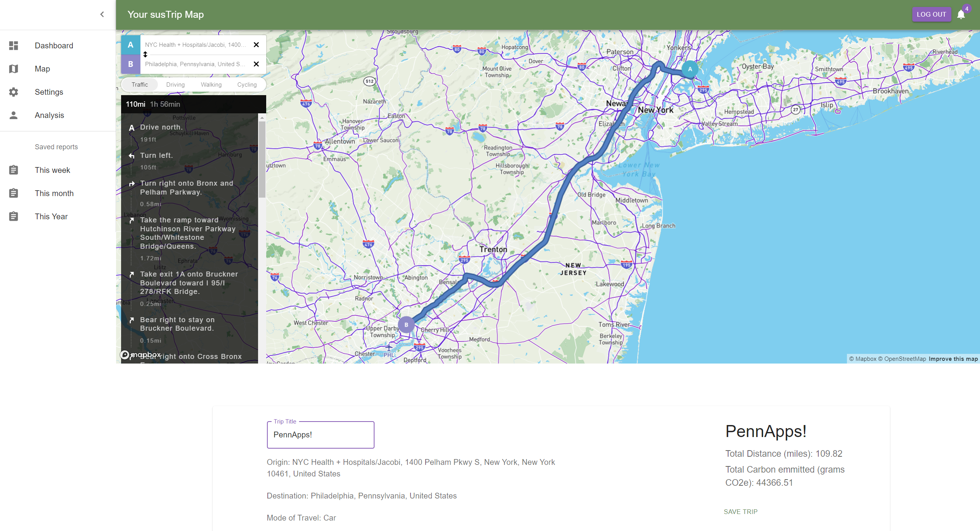980x531 pixels.
Task: Open This Year saved report
Action: click(x=51, y=217)
